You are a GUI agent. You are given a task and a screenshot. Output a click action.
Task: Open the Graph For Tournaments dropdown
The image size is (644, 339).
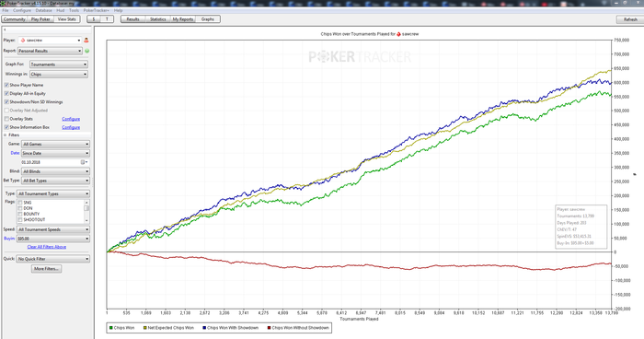59,64
